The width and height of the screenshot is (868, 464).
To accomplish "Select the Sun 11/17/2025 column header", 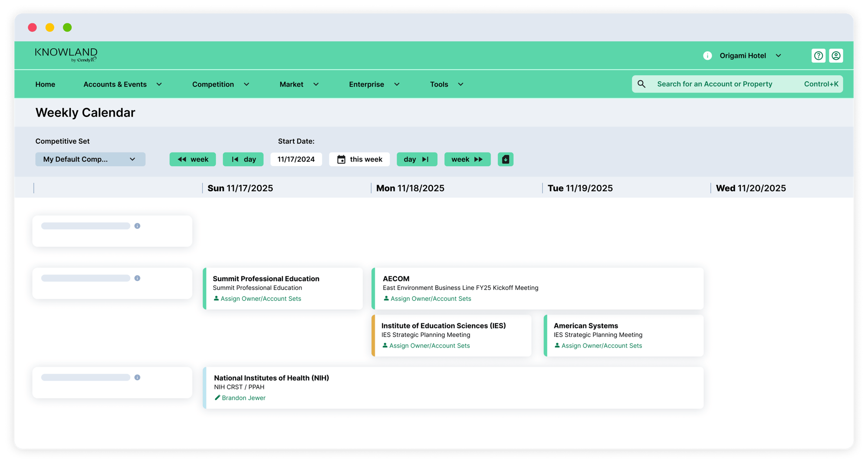I will 240,188.
